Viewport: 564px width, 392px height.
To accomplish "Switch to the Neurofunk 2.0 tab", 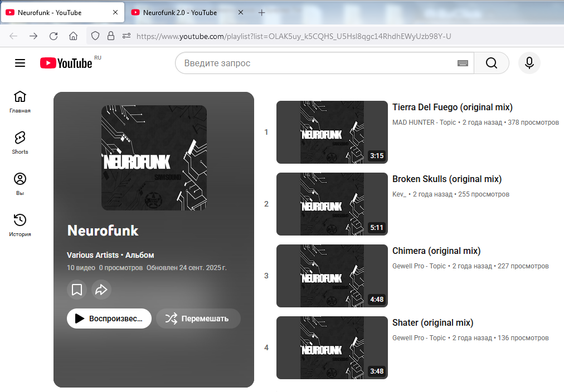I will coord(179,13).
